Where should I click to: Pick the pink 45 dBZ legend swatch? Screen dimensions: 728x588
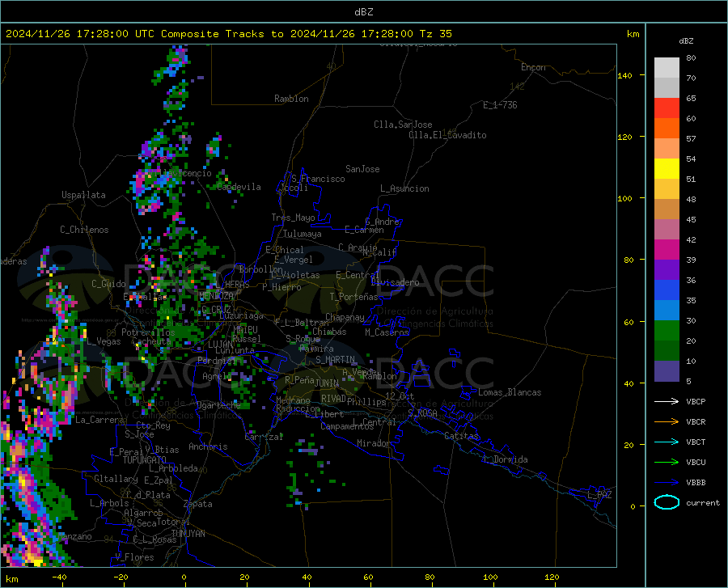tap(667, 230)
